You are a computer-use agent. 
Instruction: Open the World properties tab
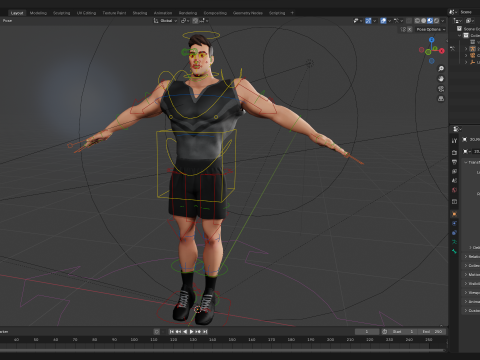pyautogui.click(x=454, y=190)
